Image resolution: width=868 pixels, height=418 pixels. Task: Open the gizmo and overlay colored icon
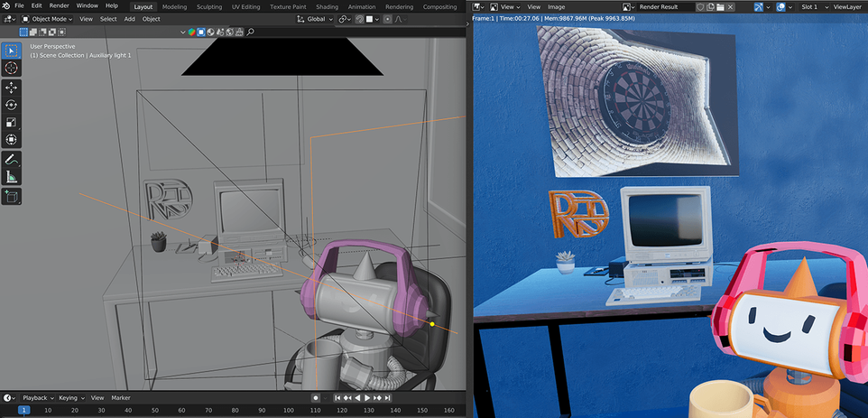(x=191, y=33)
